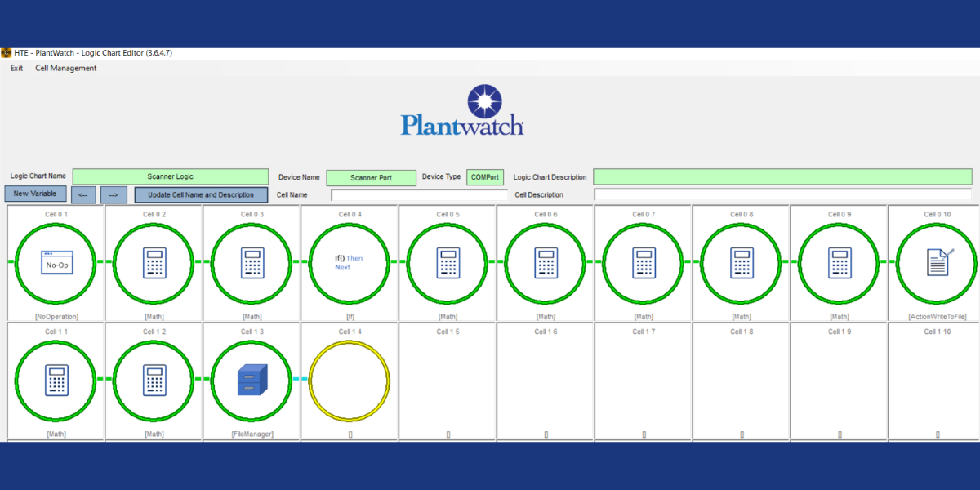Select the Math calculator in Cell 0 2

(x=154, y=262)
